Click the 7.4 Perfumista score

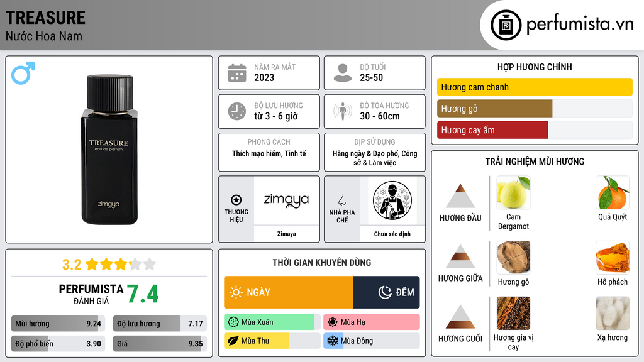pyautogui.click(x=143, y=294)
